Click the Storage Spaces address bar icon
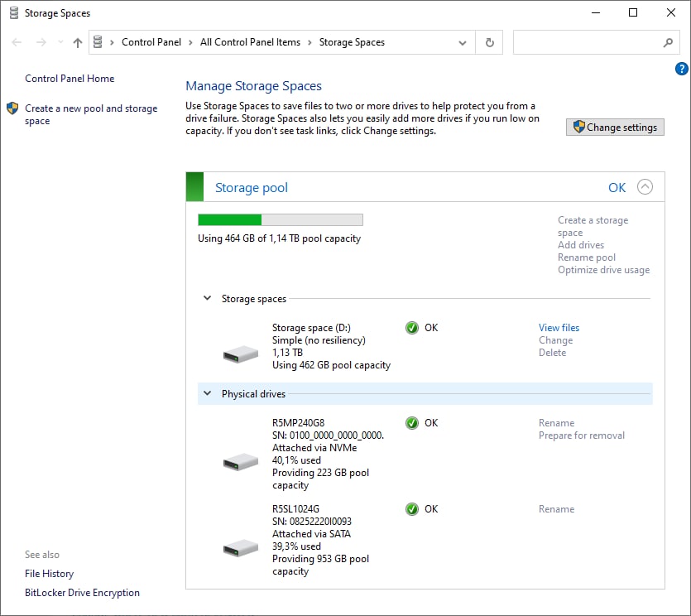Image resolution: width=691 pixels, height=616 pixels. 98,42
